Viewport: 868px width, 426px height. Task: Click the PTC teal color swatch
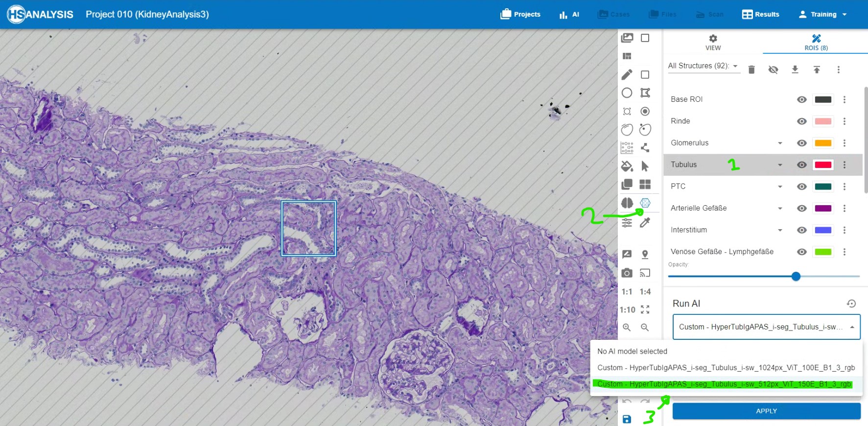[x=823, y=187]
